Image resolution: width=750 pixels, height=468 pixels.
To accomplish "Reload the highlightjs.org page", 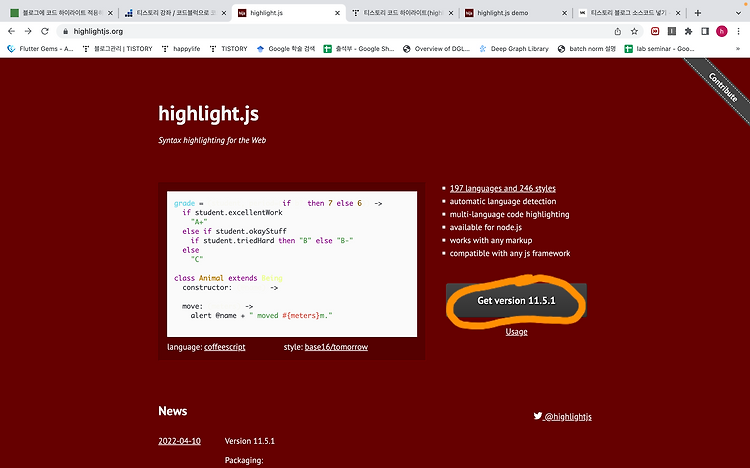I will click(45, 31).
